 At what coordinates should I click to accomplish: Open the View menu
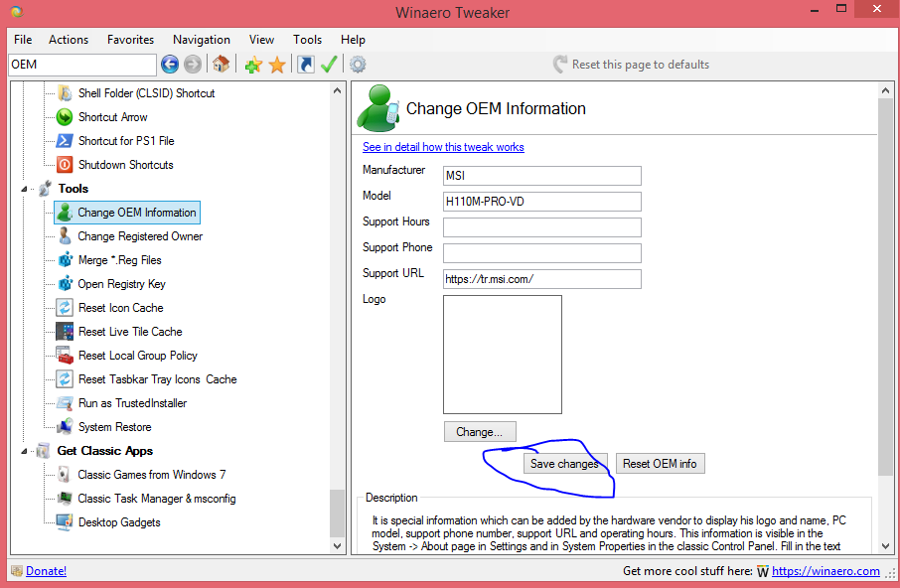click(261, 40)
